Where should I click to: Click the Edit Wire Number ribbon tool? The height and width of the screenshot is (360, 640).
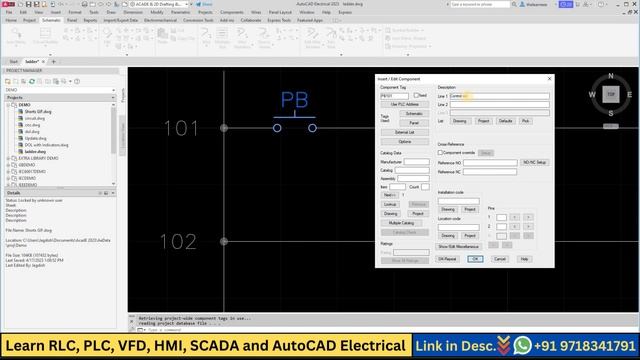point(312,38)
